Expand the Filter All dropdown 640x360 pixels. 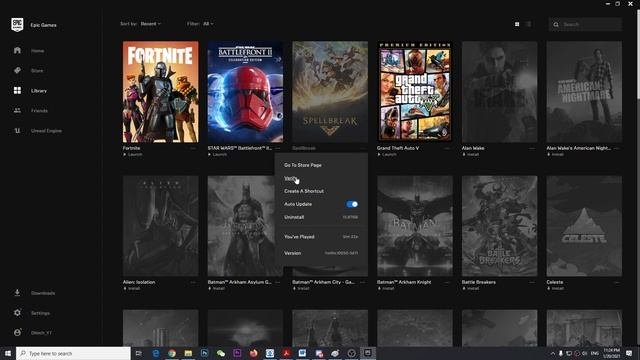(x=208, y=24)
